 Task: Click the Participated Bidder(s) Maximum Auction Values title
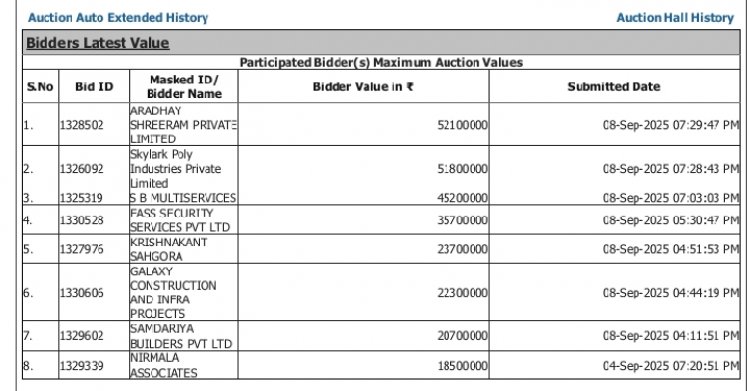[x=381, y=63]
